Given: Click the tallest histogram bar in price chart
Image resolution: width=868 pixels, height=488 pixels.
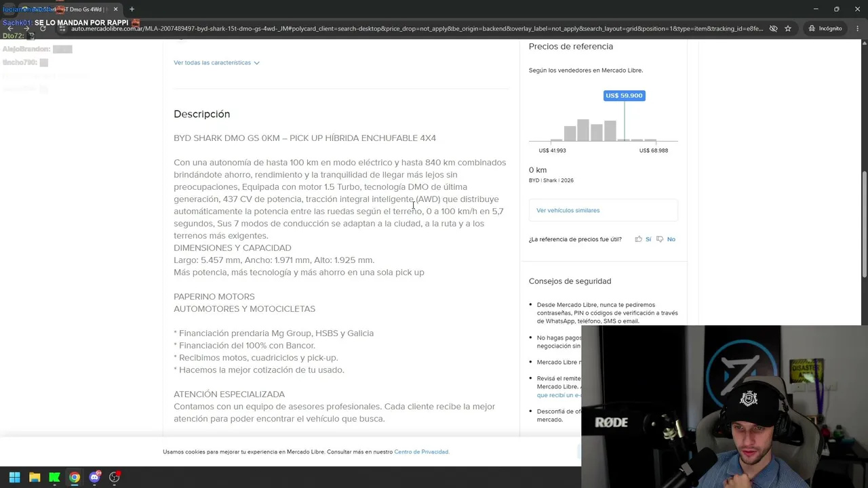Looking at the screenshot, I should [583, 130].
